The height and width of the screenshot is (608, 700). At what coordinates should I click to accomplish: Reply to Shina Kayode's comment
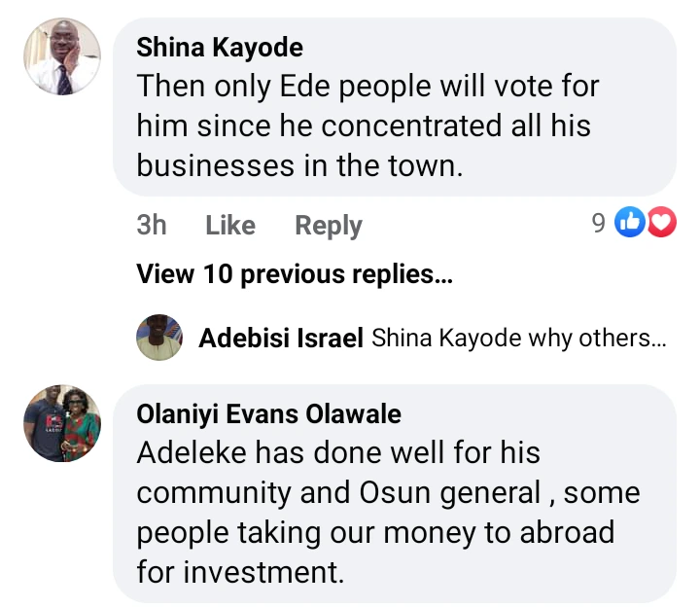tap(329, 226)
